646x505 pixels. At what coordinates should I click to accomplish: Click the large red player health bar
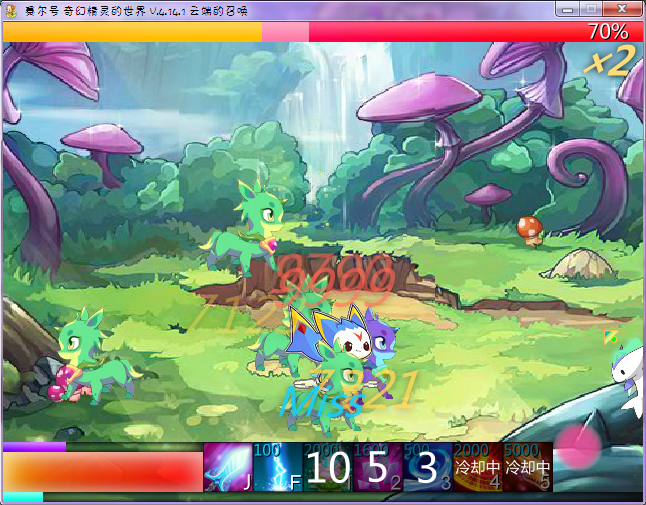coord(103,472)
